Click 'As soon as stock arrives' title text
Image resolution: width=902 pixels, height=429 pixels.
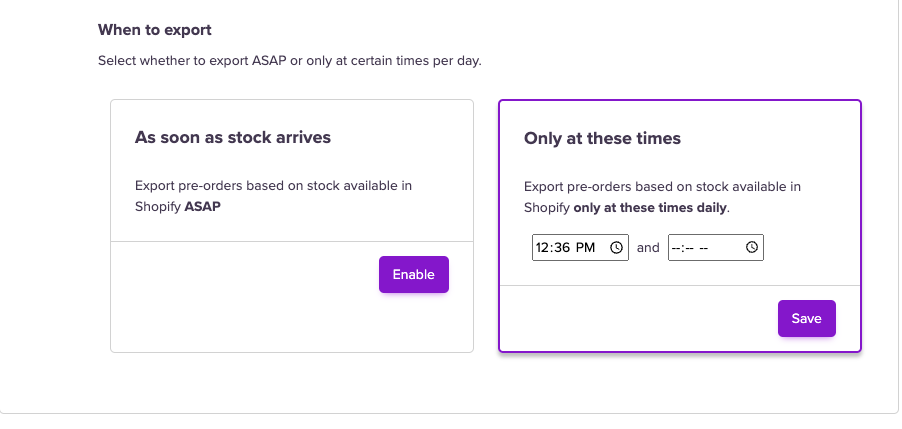[232, 138]
